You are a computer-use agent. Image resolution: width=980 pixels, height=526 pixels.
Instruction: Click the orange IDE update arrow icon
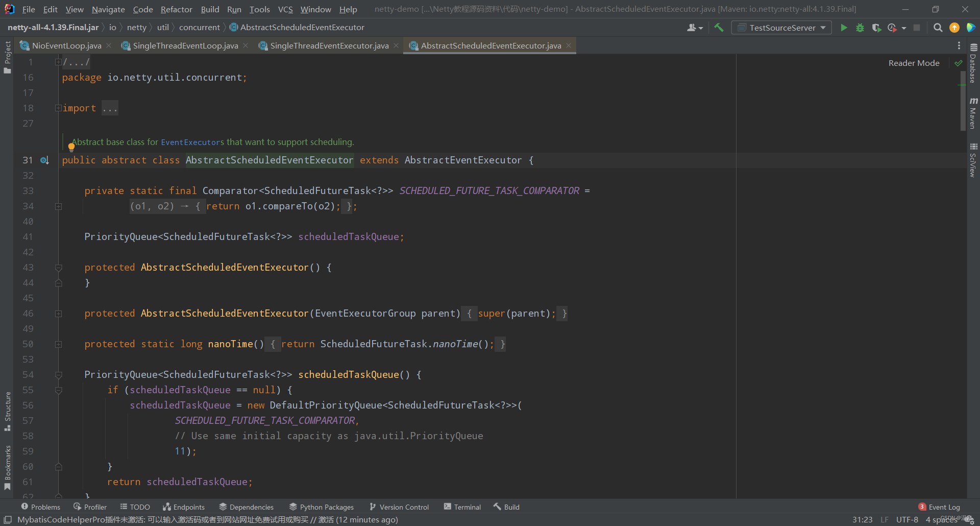coord(954,28)
